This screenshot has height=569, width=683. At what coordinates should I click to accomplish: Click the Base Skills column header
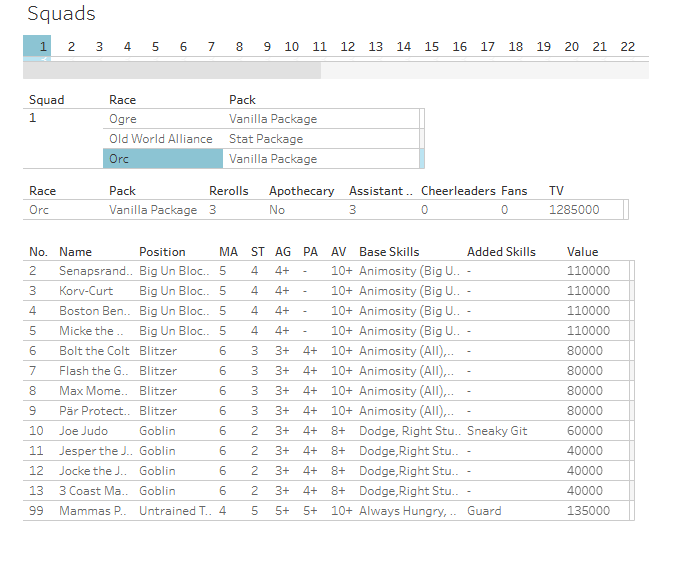click(x=389, y=252)
